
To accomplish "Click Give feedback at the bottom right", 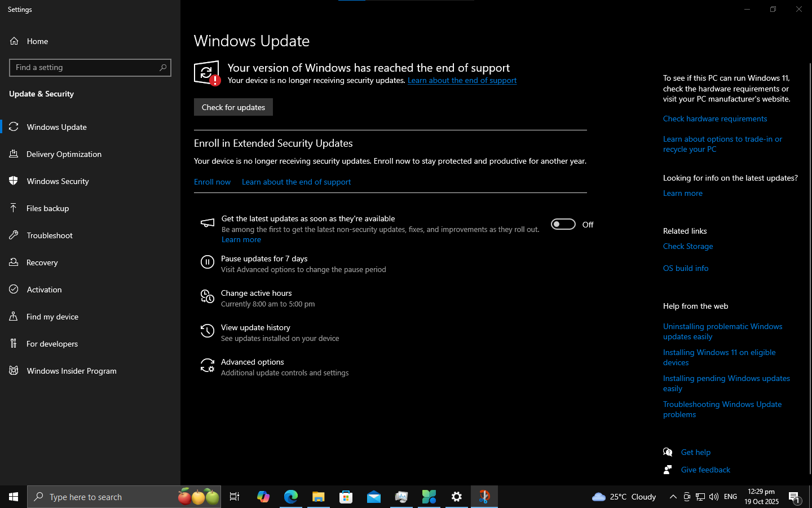I will 705,469.
